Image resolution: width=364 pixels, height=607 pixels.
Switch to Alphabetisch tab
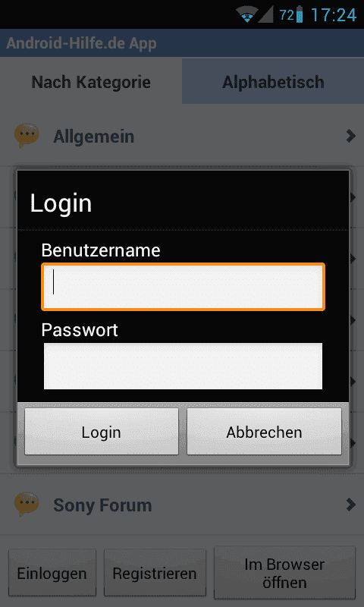click(273, 82)
